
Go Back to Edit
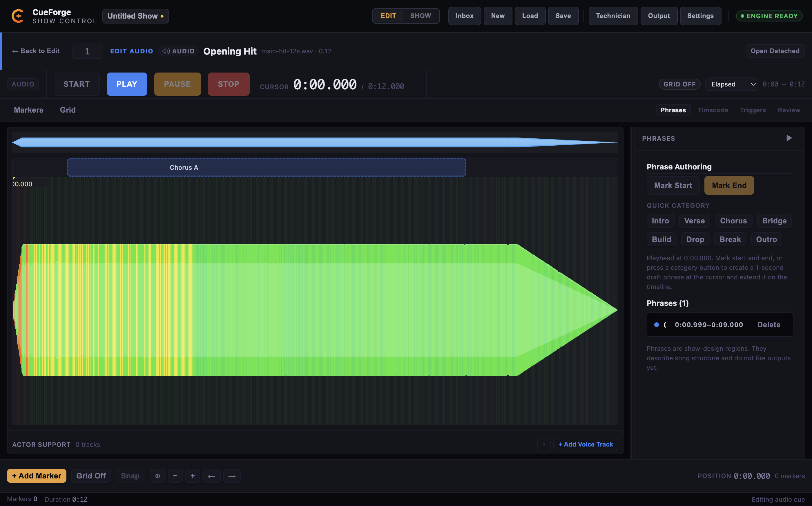[36, 51]
